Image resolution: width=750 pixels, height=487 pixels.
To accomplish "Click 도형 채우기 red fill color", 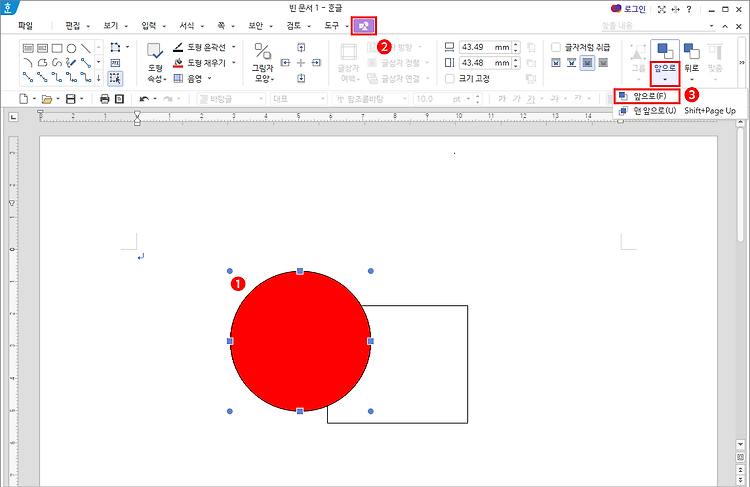I will (x=178, y=63).
